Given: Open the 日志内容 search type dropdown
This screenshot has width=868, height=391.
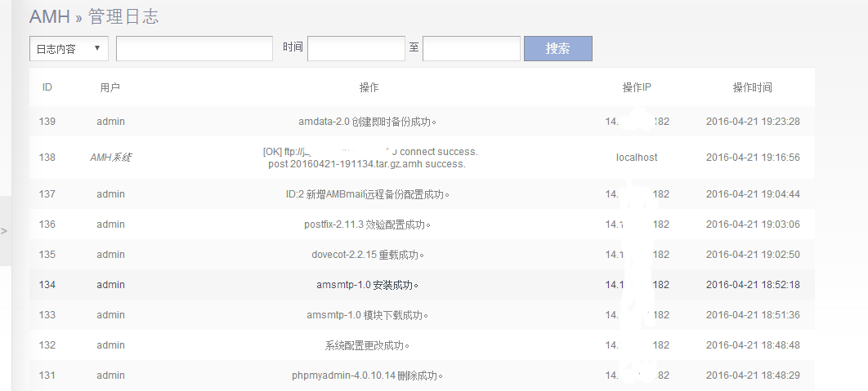Looking at the screenshot, I should [69, 48].
